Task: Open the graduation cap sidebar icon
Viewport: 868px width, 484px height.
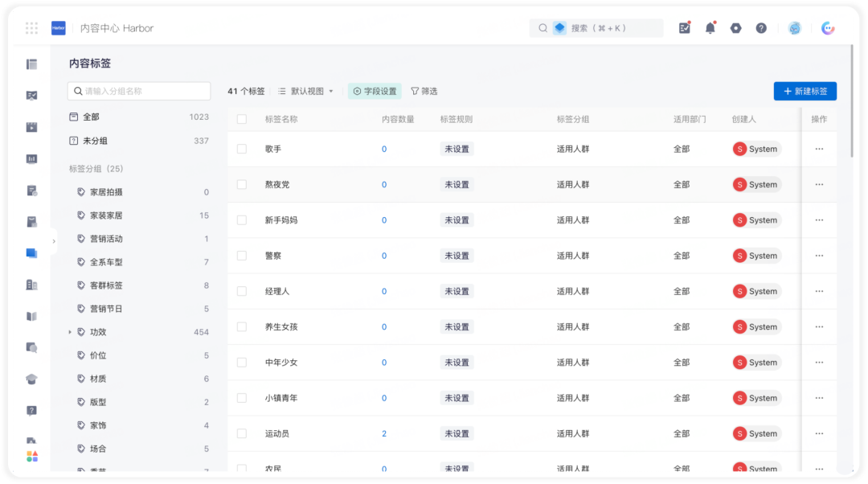Action: 31,379
